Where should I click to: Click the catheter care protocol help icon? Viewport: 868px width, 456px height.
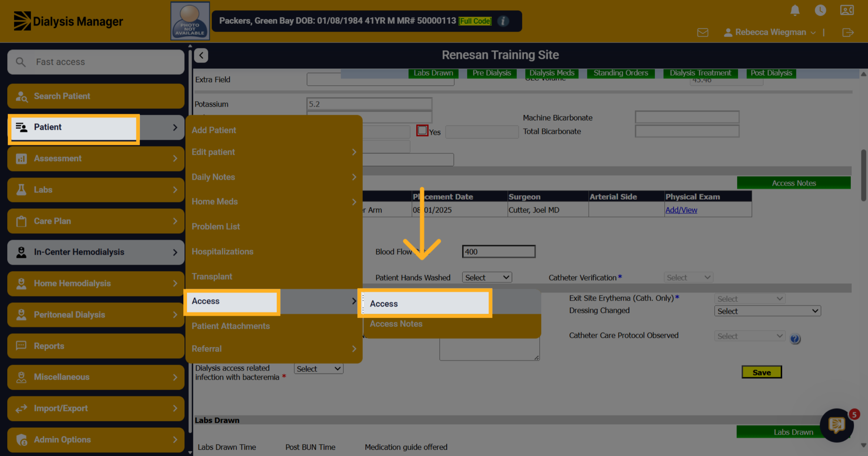pos(795,339)
